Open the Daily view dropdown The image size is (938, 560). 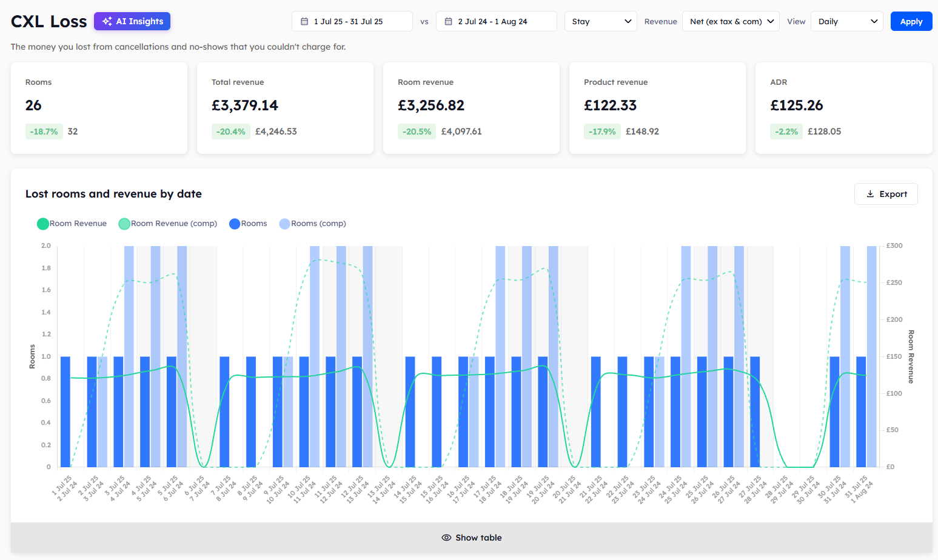(847, 21)
